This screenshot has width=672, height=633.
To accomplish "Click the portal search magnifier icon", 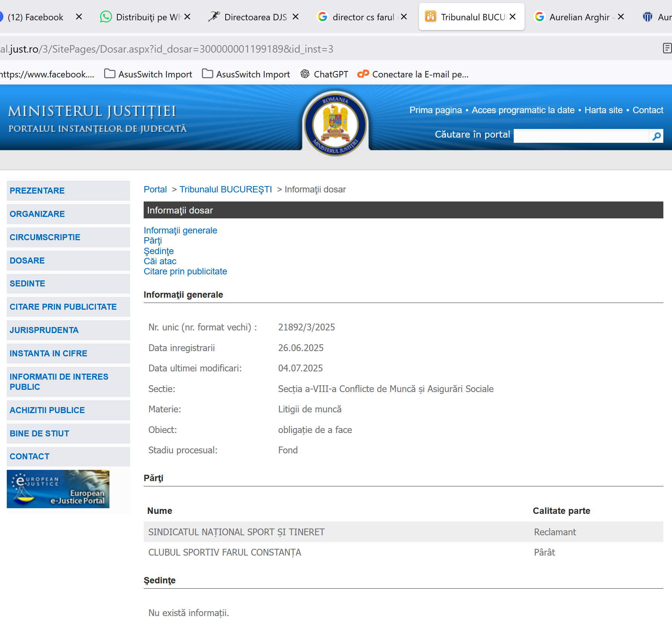I will pyautogui.click(x=656, y=136).
